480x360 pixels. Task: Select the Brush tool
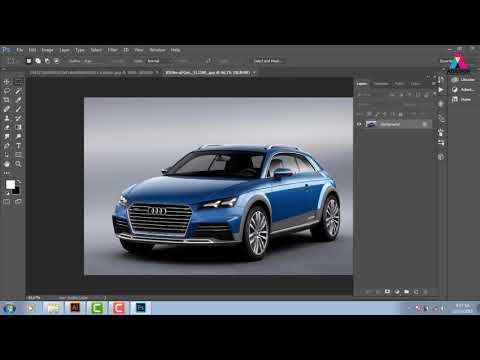pos(18,109)
